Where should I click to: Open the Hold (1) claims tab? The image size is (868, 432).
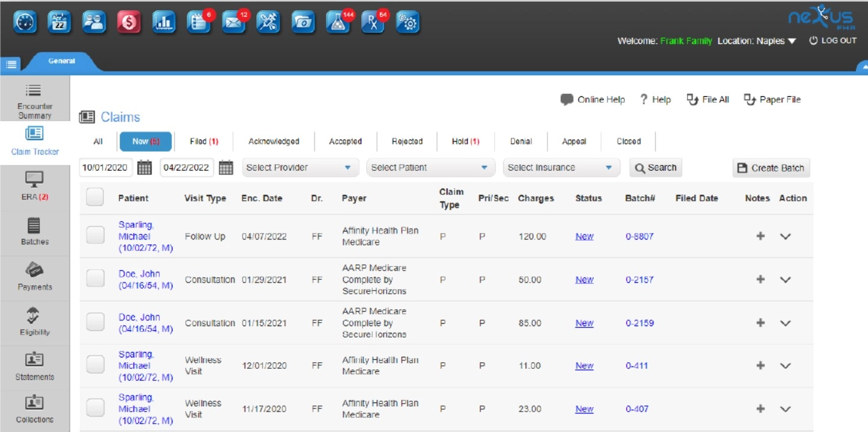pyautogui.click(x=465, y=141)
